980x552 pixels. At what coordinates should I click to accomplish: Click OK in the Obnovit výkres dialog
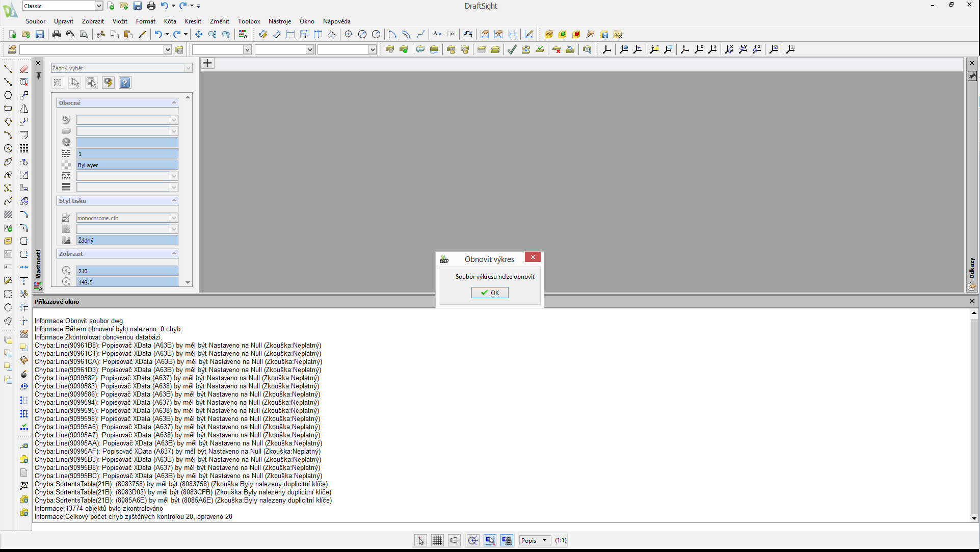click(489, 293)
